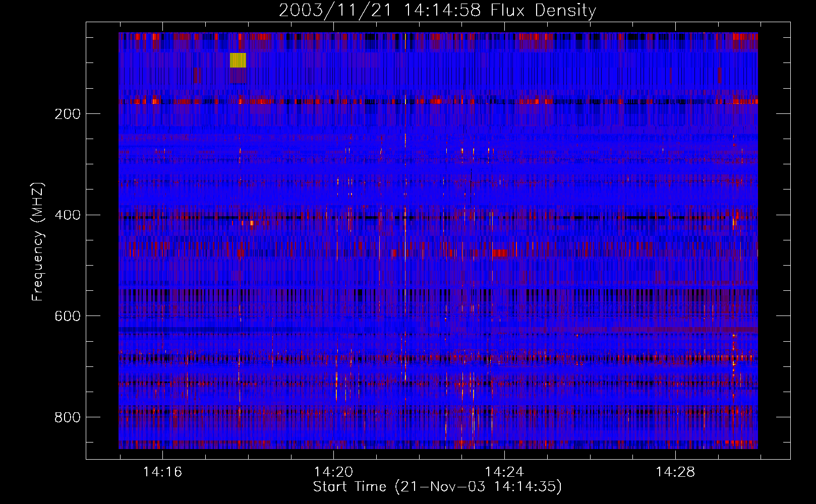This screenshot has width=816, height=504.
Task: Click the "Frequency (MHZ)" y-axis label
Action: pyautogui.click(x=37, y=242)
